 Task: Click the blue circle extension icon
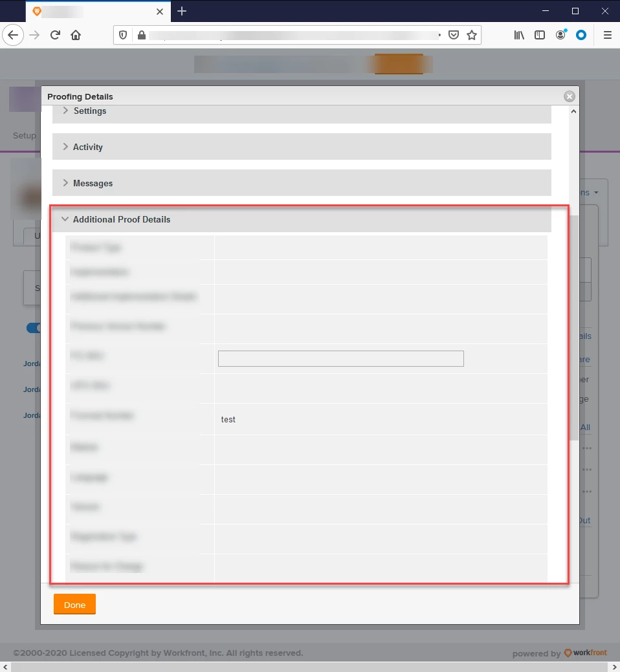(x=581, y=35)
